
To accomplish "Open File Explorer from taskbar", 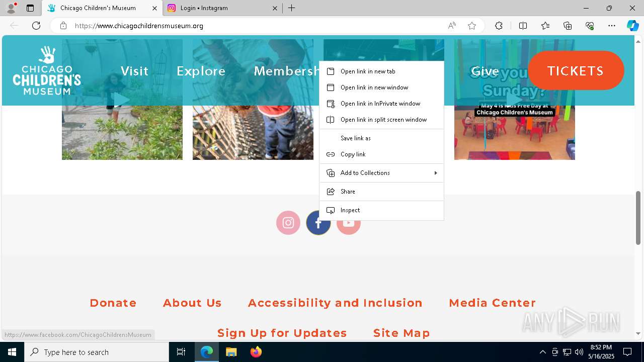I will (x=231, y=352).
